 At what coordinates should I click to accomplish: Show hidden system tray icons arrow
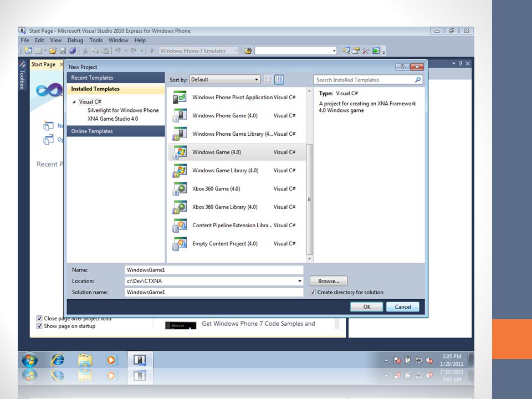[386, 360]
